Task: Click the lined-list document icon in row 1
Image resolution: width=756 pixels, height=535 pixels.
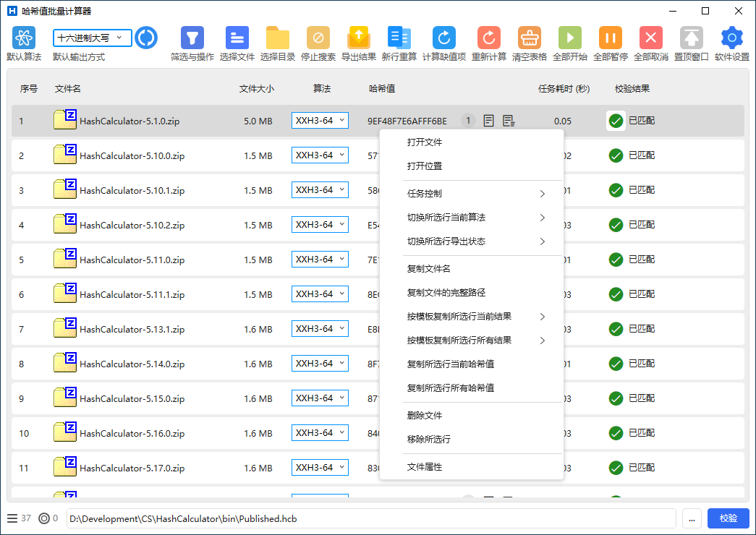Action: (x=508, y=121)
